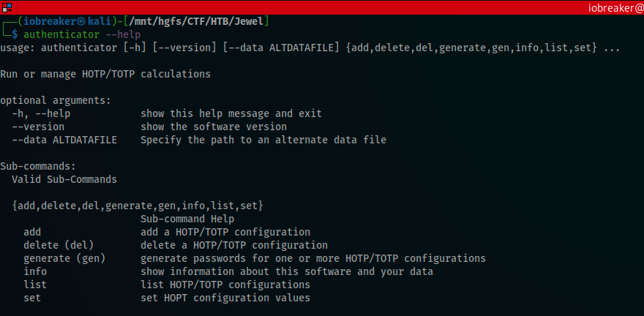Click the 'authenticator' command text at prompt
This screenshot has width=644, height=316.
tap(61, 34)
